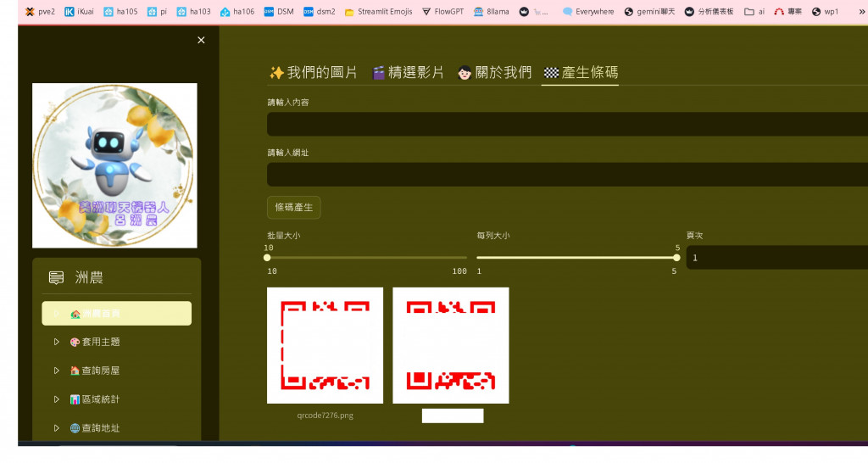Expand the 區域統計 arrow

(x=57, y=399)
